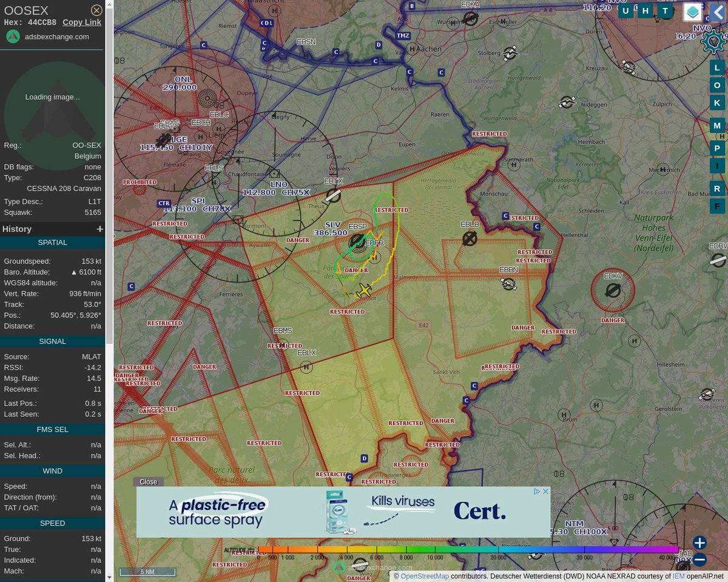Select the yellow OOSEX aircraft on the map

[x=364, y=290]
